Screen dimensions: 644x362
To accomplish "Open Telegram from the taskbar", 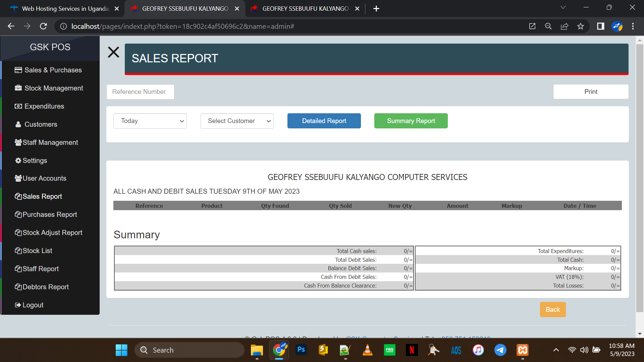I will [x=500, y=350].
